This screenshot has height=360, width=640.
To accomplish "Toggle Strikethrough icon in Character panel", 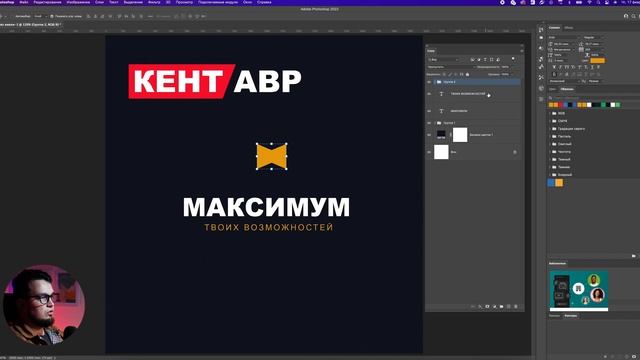I will 598,67.
